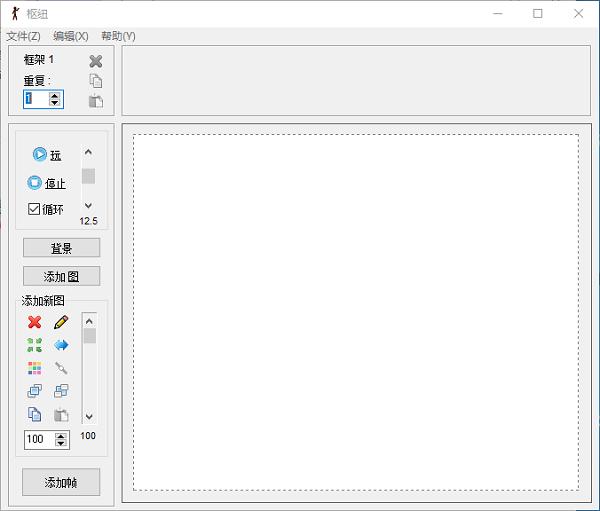Click the copy frame icon beside 重复
The image size is (600, 511).
coord(96,81)
